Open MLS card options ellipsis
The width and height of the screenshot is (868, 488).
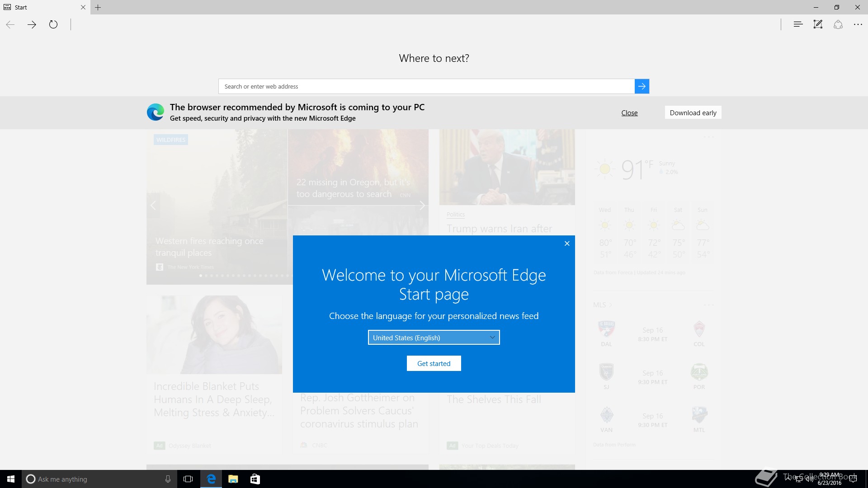(x=708, y=305)
